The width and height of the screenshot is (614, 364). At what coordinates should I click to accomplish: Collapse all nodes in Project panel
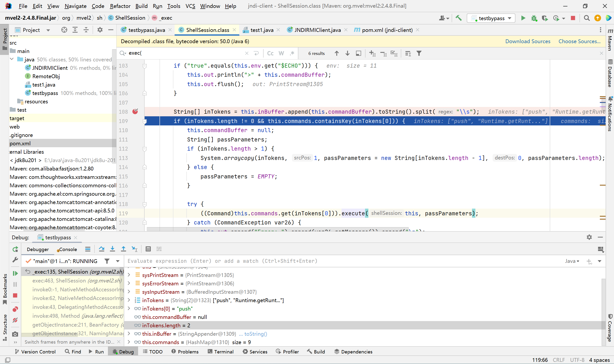tap(86, 30)
